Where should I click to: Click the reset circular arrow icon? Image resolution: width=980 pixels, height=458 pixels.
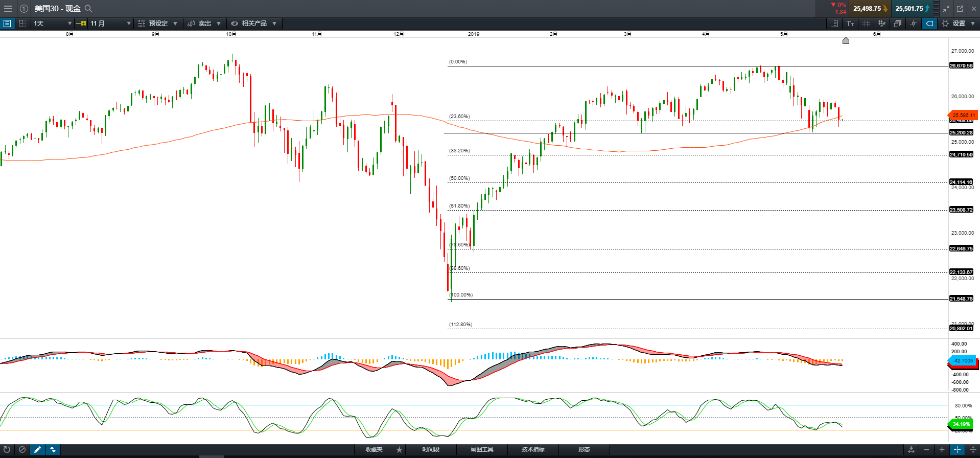click(x=7, y=450)
